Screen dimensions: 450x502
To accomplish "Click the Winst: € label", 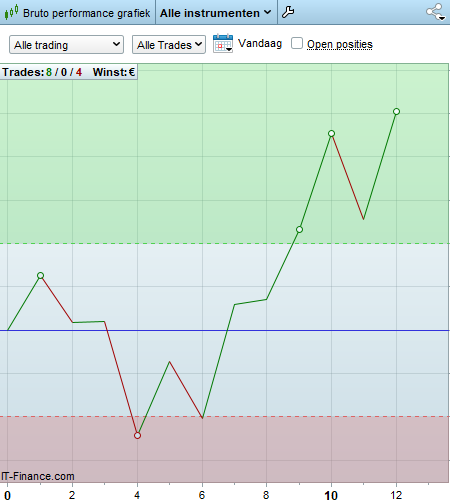I will 114,72.
